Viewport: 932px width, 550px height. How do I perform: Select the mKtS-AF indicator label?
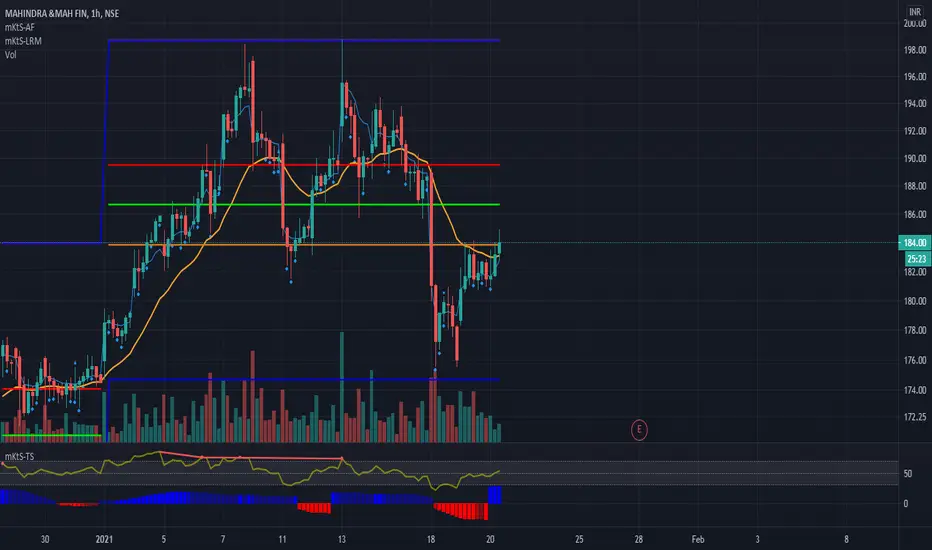click(20, 27)
